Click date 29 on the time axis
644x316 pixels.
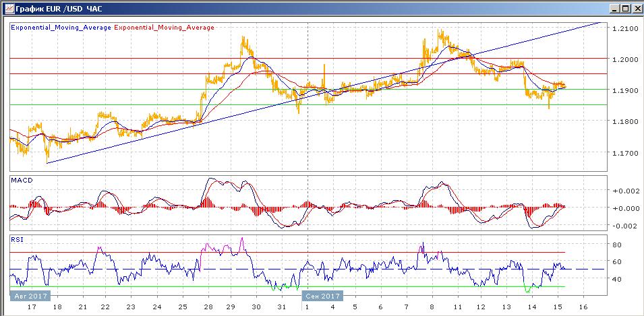231,307
